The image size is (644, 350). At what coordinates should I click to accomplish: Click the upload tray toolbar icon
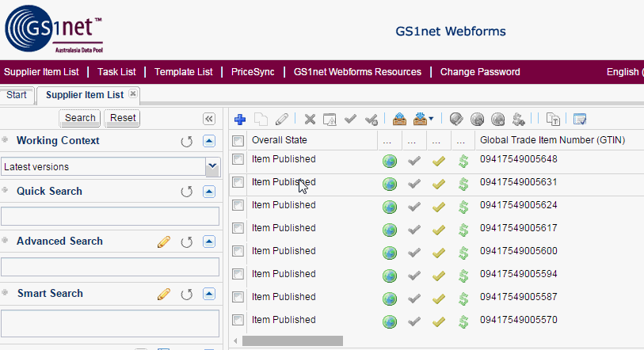click(x=399, y=120)
